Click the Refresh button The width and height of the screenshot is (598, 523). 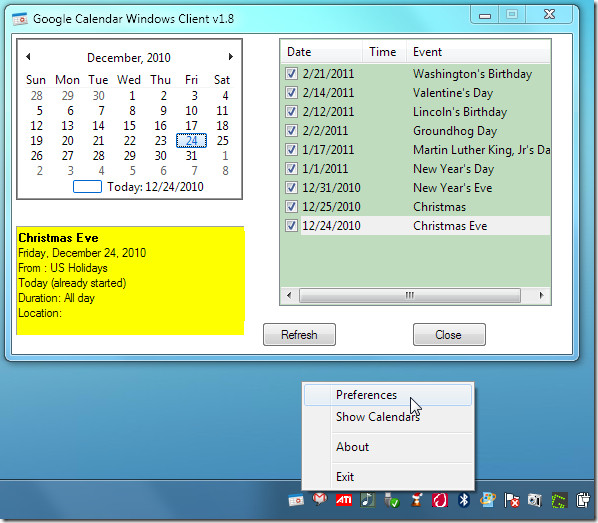point(299,335)
